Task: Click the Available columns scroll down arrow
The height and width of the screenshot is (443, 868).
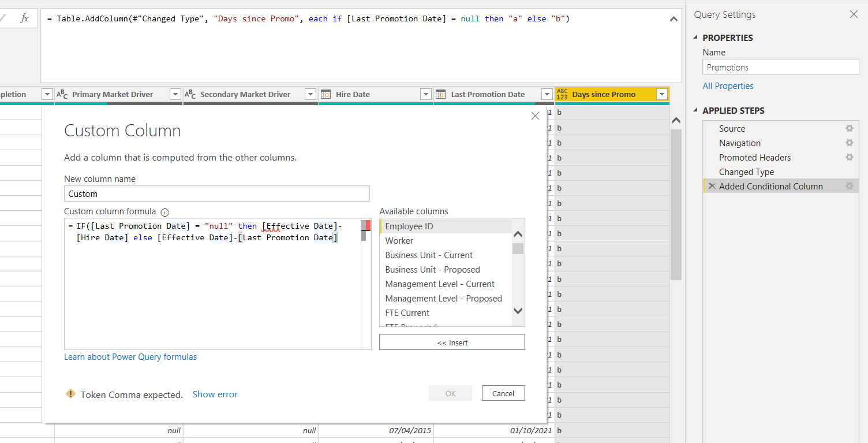Action: point(518,311)
